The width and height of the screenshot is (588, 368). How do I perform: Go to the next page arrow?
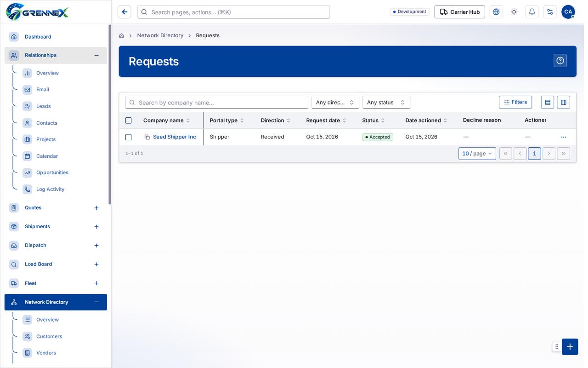[549, 154]
